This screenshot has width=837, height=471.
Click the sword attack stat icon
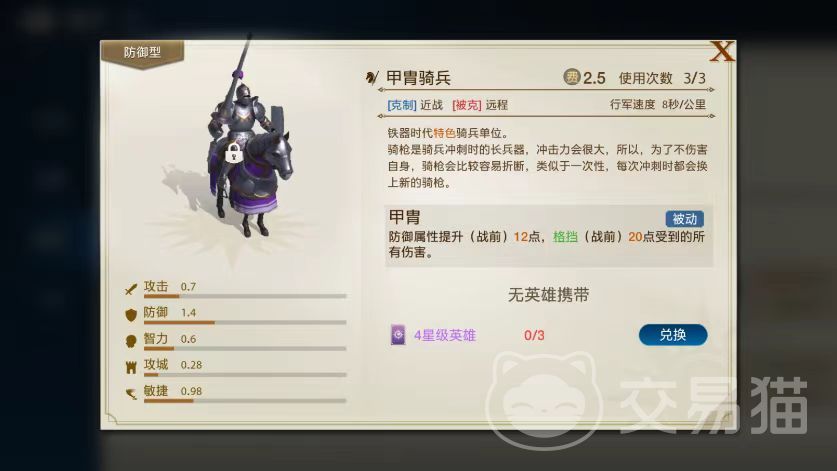[x=131, y=289]
